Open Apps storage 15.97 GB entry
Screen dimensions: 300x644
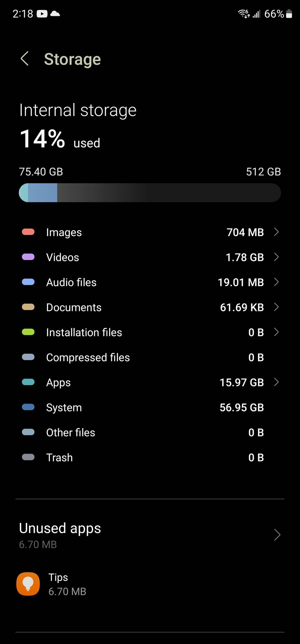[150, 382]
